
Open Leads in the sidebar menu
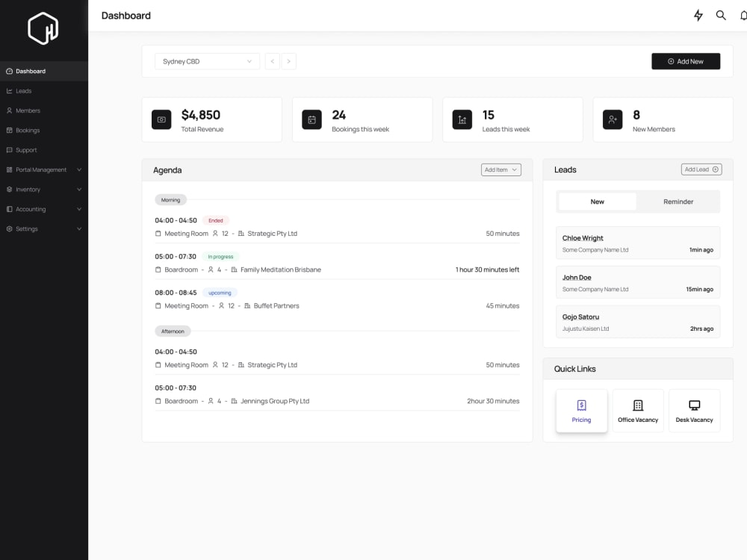coord(44,91)
